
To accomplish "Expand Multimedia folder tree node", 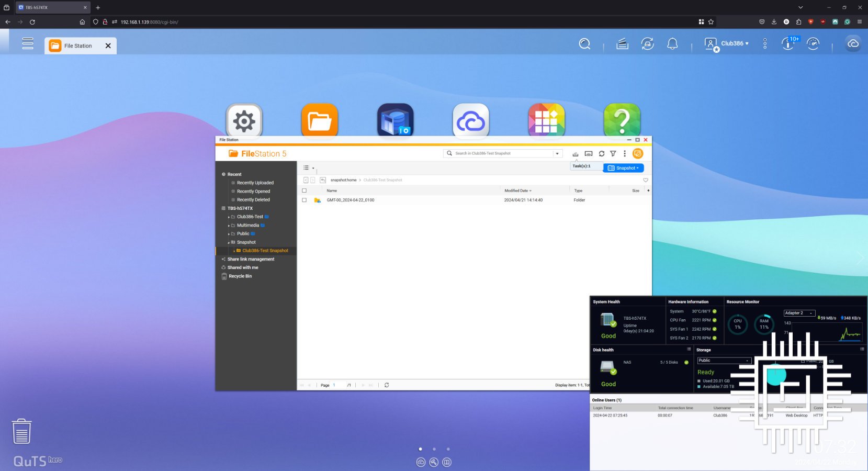I will point(229,226).
